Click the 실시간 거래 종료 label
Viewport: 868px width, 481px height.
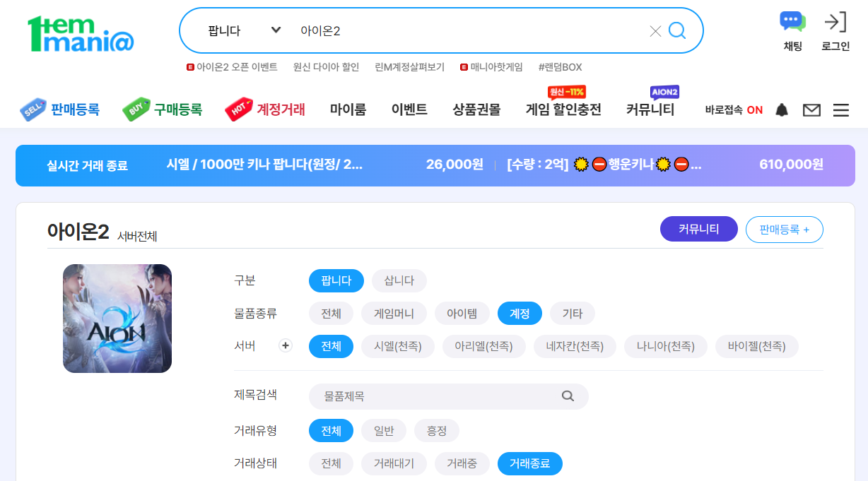(x=87, y=165)
